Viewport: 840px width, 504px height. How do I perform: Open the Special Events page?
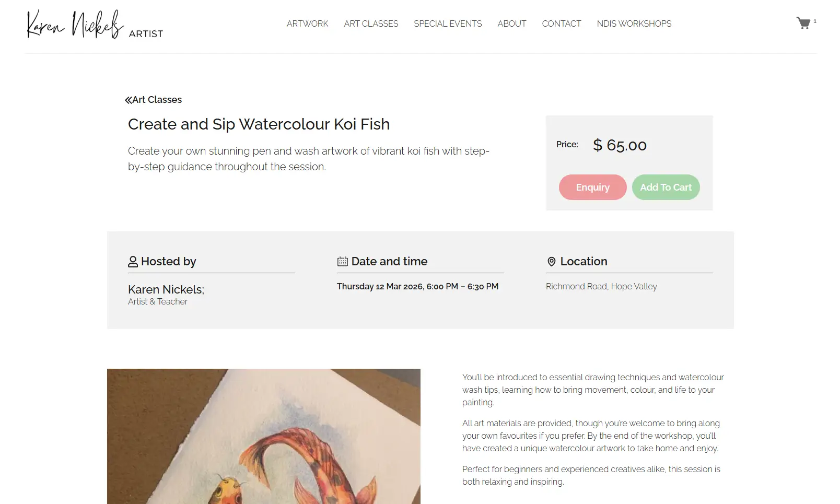448,24
